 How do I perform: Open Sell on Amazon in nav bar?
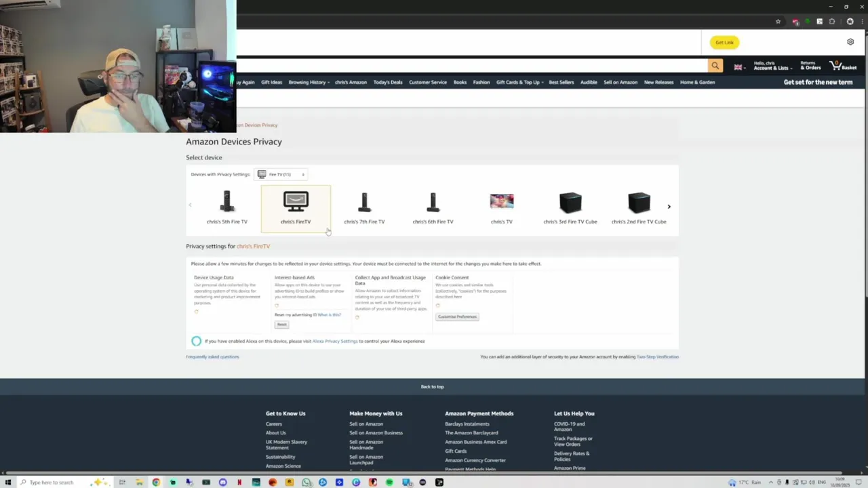point(620,82)
